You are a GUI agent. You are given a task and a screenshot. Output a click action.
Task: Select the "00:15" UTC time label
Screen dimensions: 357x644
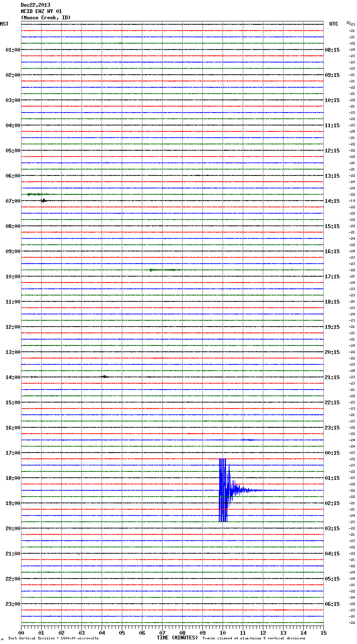tap(332, 453)
